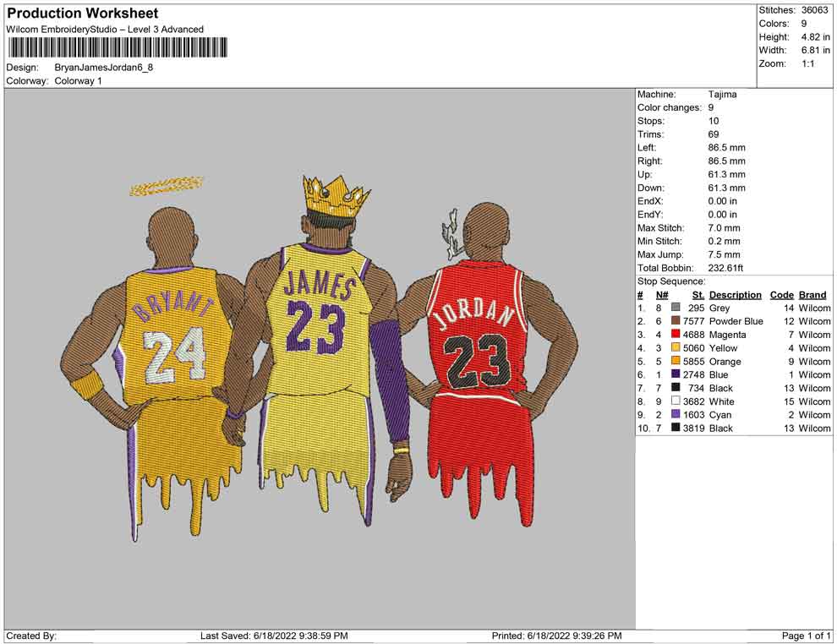837x644 pixels.
Task: Click the 'Last Saved' timestamp in footer
Action: coord(274,636)
